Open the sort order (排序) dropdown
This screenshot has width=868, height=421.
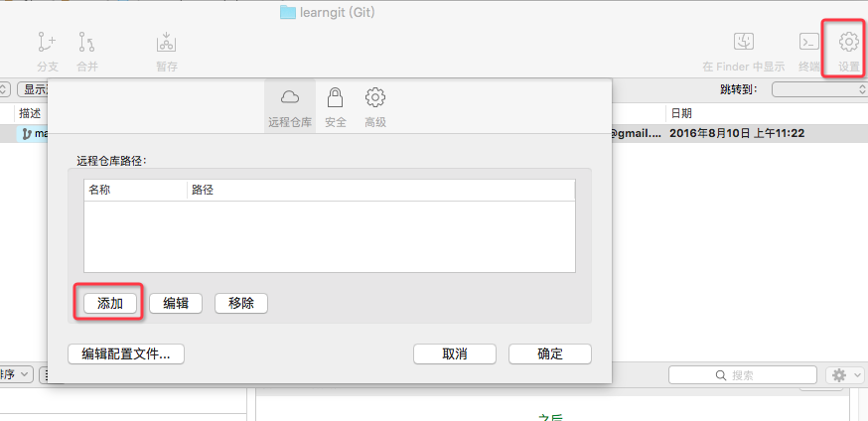point(17,374)
